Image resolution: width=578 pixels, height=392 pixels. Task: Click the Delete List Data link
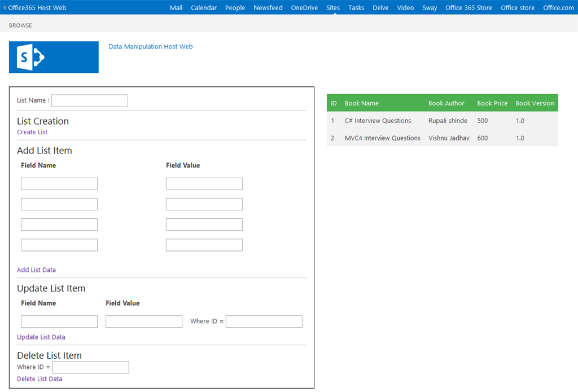(x=40, y=378)
